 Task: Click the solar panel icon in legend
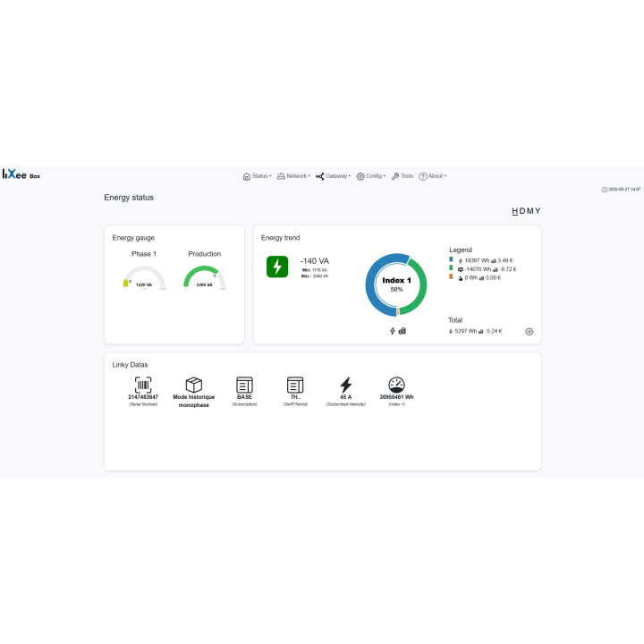tap(461, 269)
